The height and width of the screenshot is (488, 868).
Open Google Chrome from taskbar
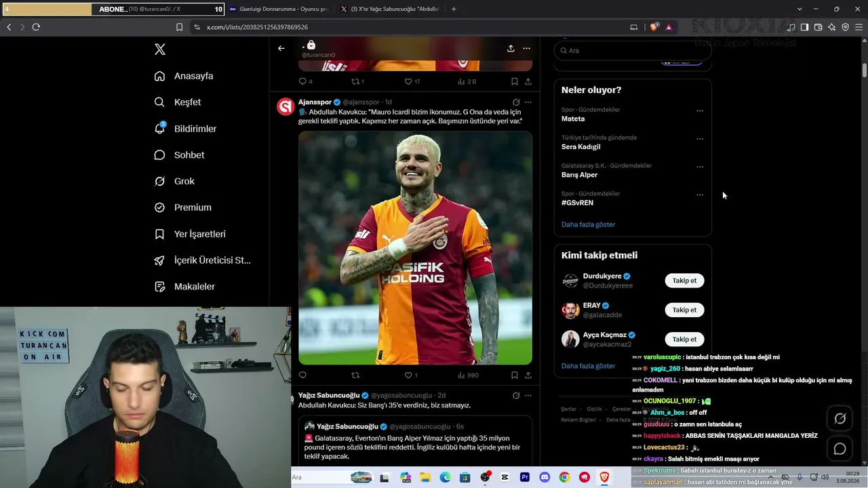pyautogui.click(x=564, y=477)
